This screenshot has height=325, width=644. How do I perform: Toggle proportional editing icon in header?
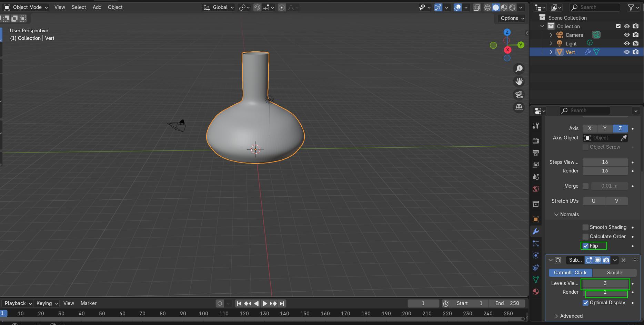point(282,7)
